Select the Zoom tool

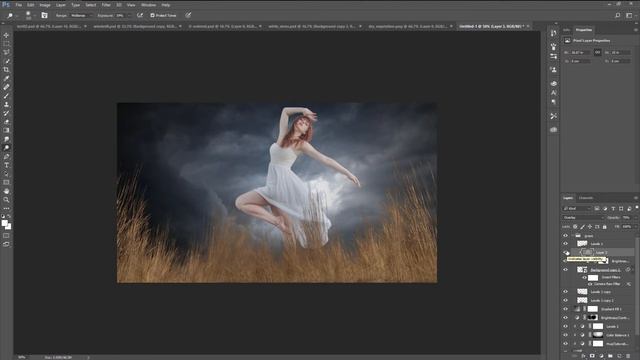point(6,200)
